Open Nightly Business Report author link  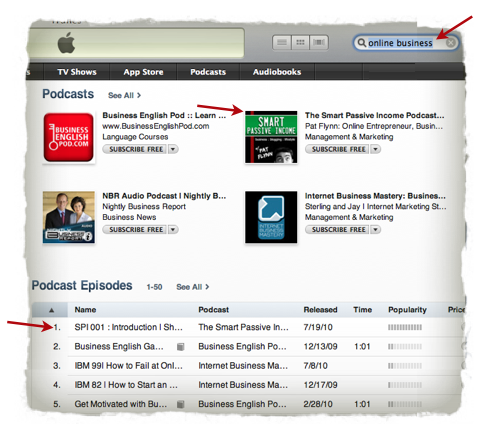click(x=144, y=206)
